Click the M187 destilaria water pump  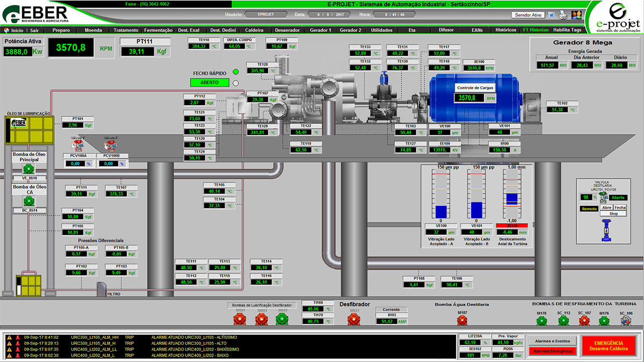462,320
